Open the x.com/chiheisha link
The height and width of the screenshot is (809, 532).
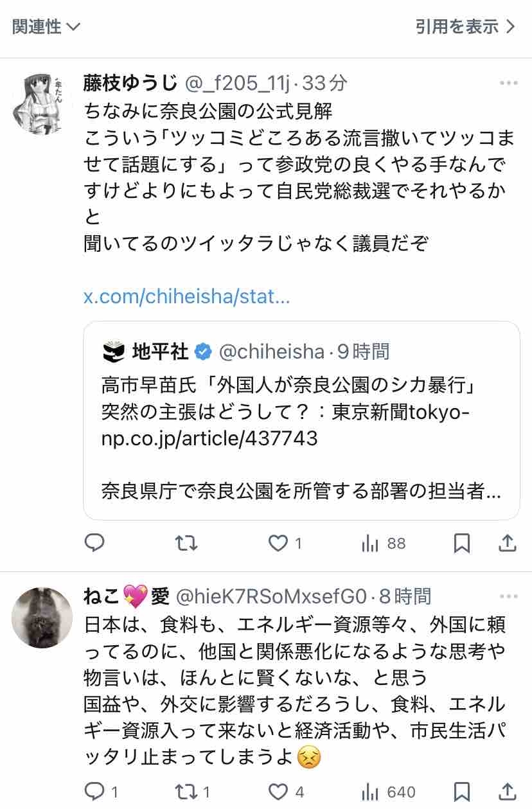pyautogui.click(x=186, y=297)
